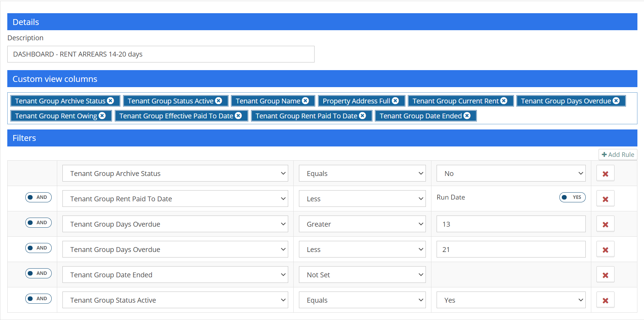Toggle AND operator on Days Overdue Less rule
The height and width of the screenshot is (320, 644).
(38, 248)
